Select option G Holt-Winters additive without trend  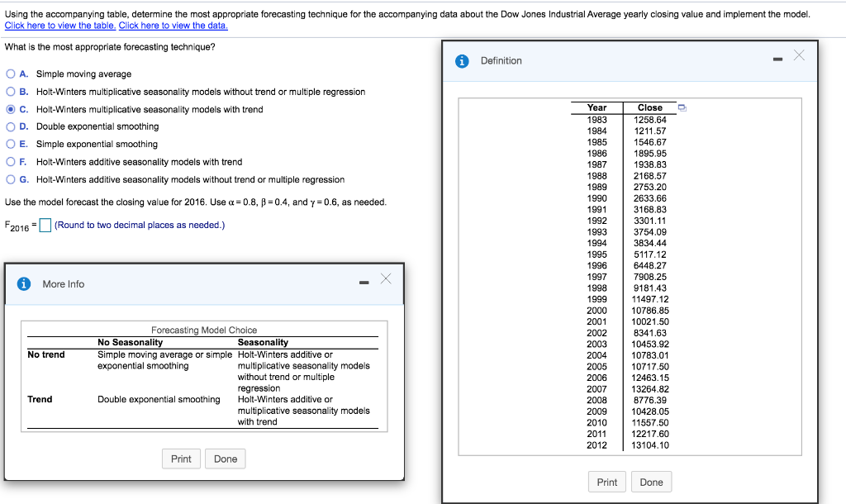11,179
